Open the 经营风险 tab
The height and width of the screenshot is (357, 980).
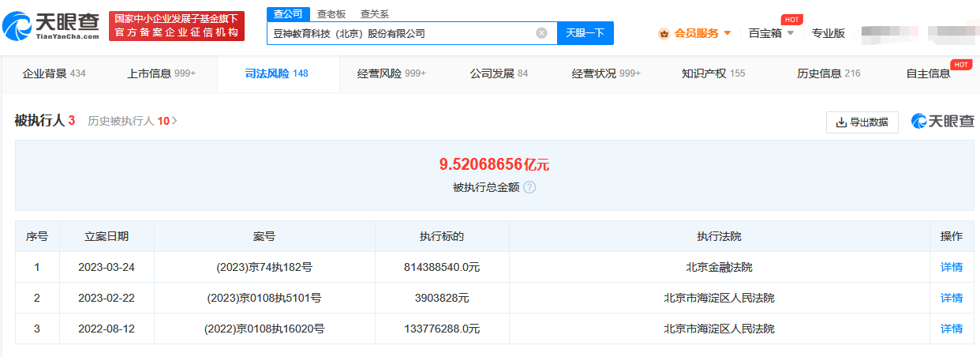(391, 73)
